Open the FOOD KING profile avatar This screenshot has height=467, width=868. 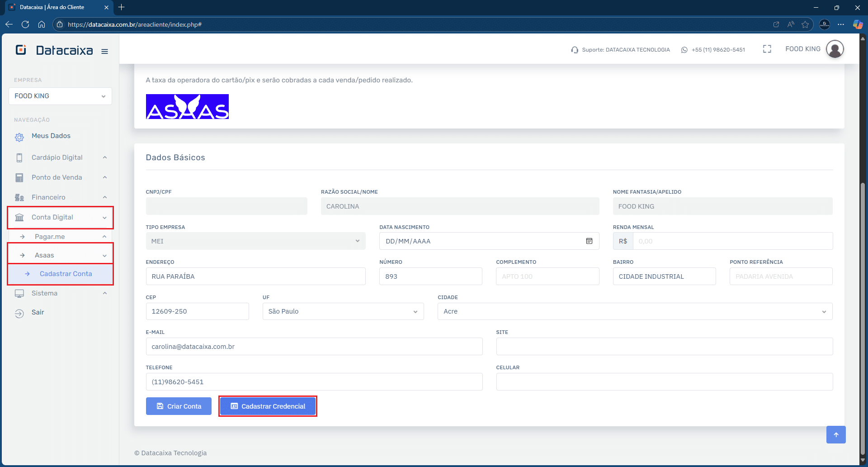coord(835,49)
